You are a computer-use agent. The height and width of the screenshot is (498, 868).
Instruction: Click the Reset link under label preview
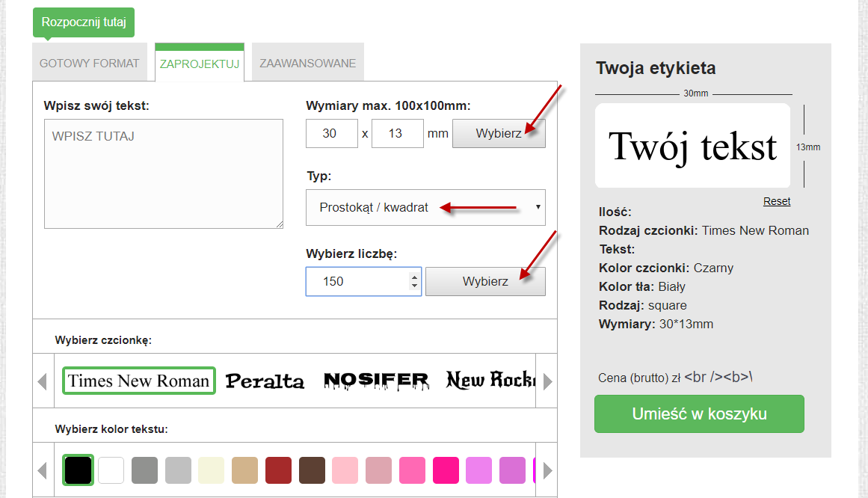pos(777,201)
